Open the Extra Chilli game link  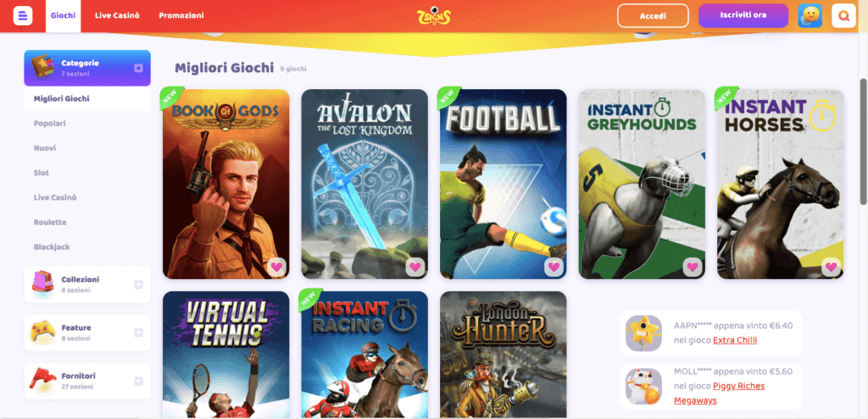coord(735,340)
